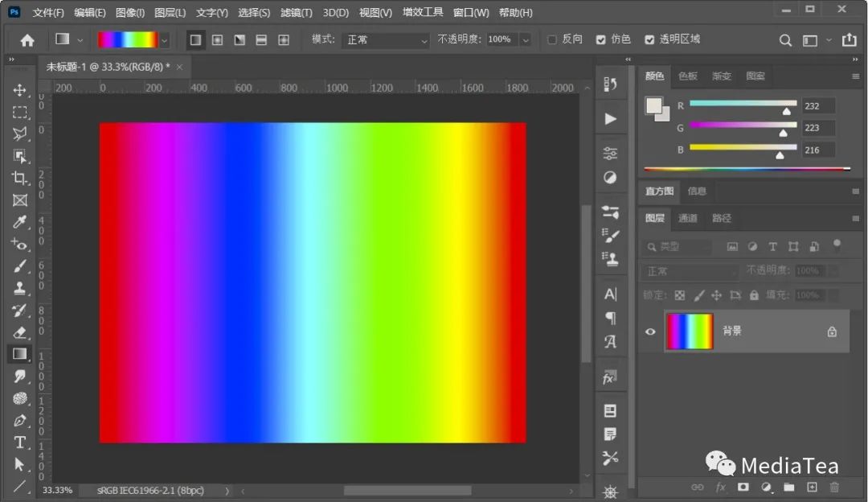This screenshot has height=502, width=868.
Task: Create new fill or adjustment layer
Action: (x=766, y=487)
